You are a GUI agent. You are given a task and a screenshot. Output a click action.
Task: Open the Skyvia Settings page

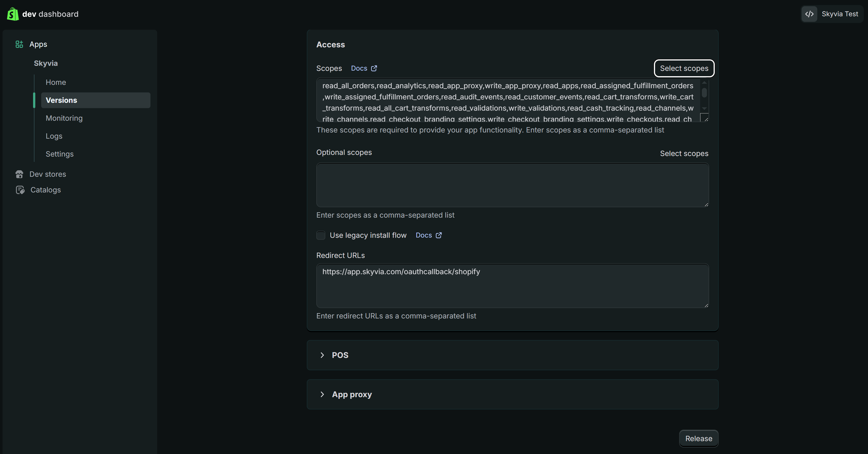60,154
